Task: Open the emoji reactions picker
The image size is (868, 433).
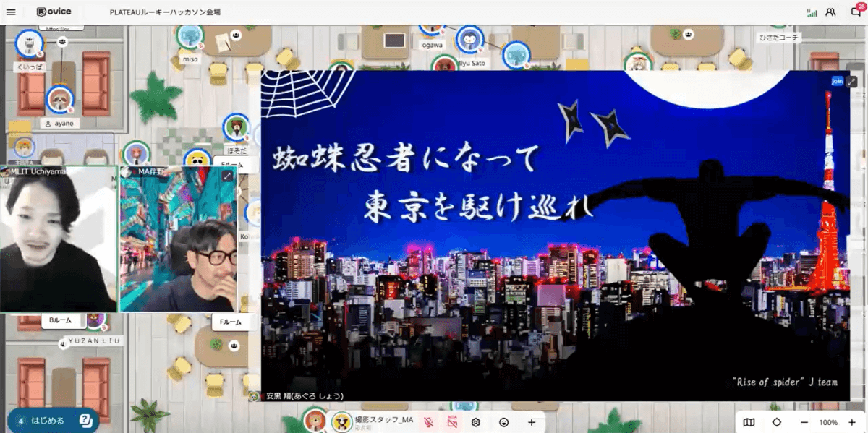Action: [504, 422]
